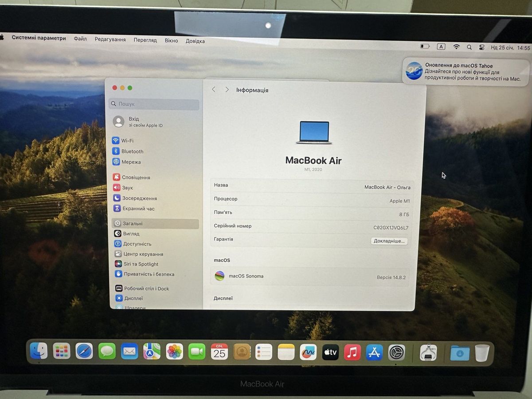The width and height of the screenshot is (532, 399).
Task: Open the Music app in Dock
Action: (352, 352)
